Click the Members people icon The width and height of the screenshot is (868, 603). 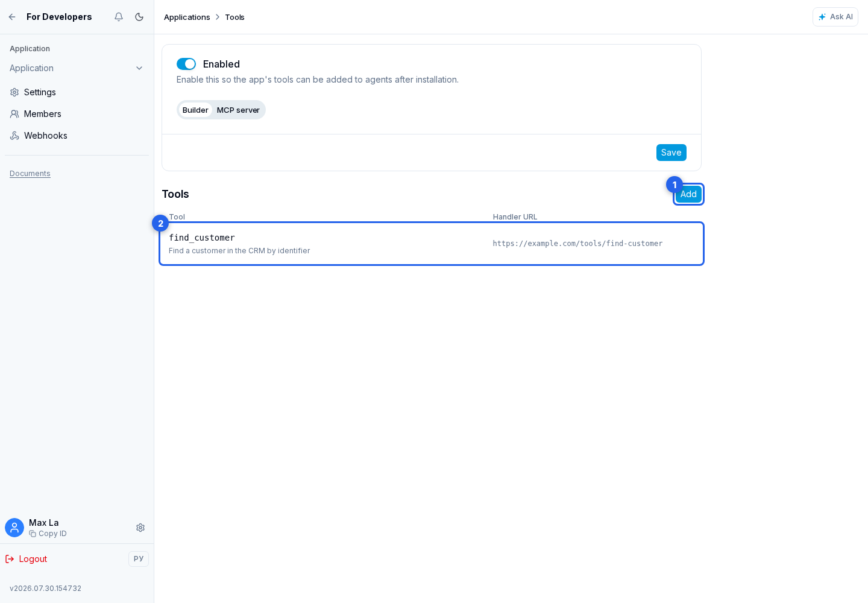click(14, 114)
